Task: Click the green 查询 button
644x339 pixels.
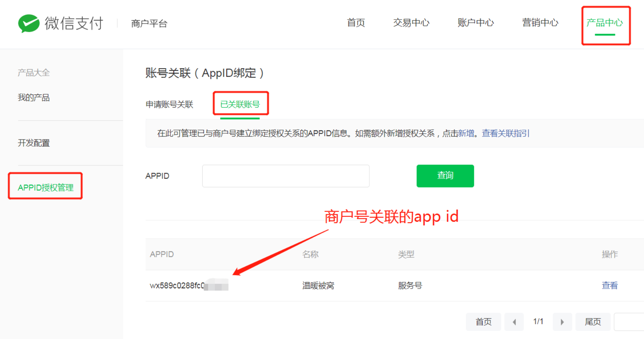Action: click(445, 176)
